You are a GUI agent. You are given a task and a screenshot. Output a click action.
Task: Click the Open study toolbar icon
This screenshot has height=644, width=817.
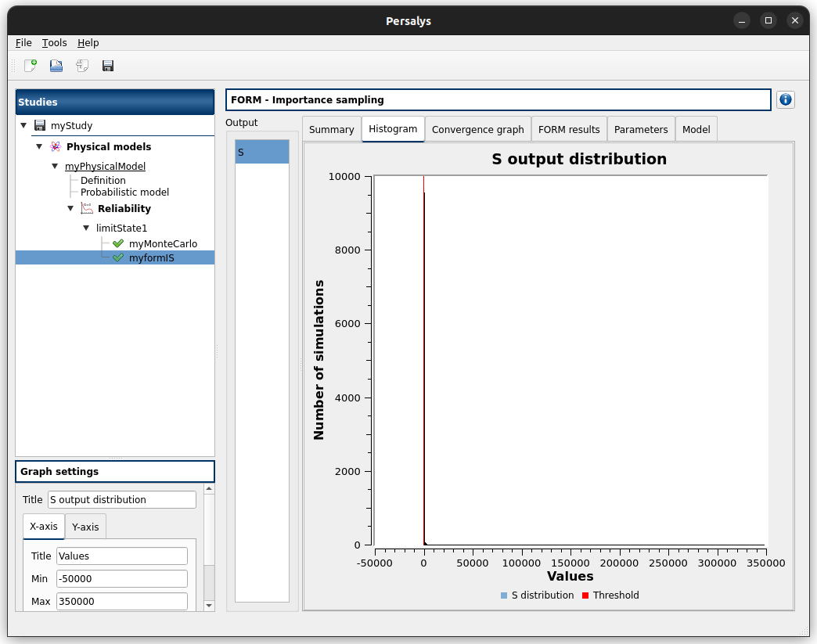[56, 67]
